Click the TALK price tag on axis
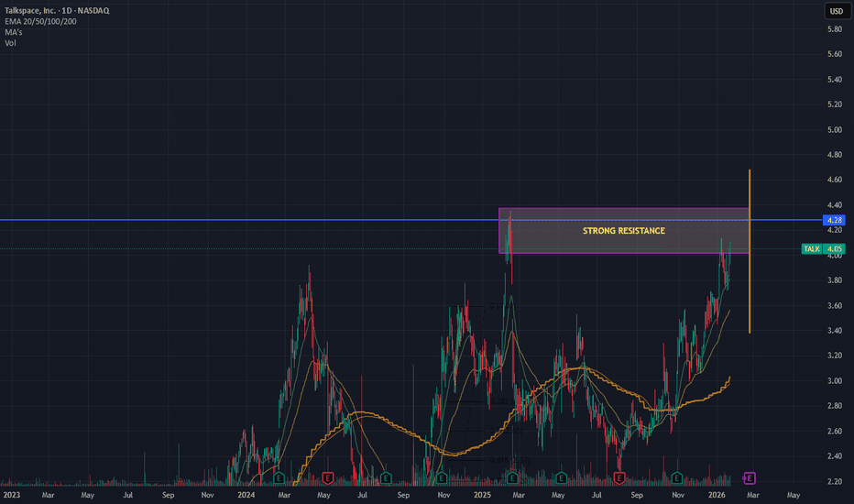 tap(822, 248)
